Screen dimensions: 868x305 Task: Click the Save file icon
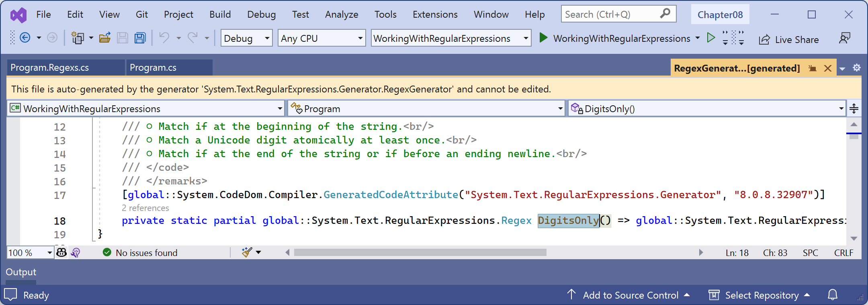(x=122, y=38)
